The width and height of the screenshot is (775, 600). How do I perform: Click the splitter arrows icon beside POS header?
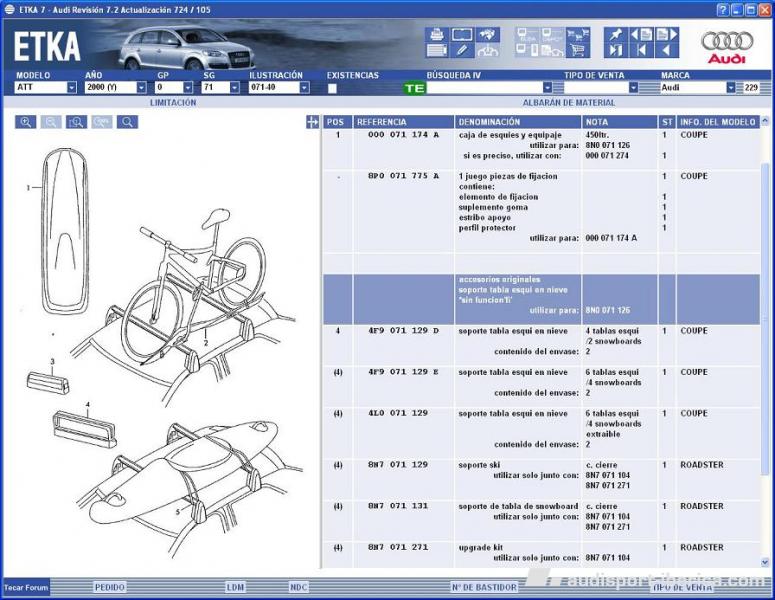click(312, 122)
